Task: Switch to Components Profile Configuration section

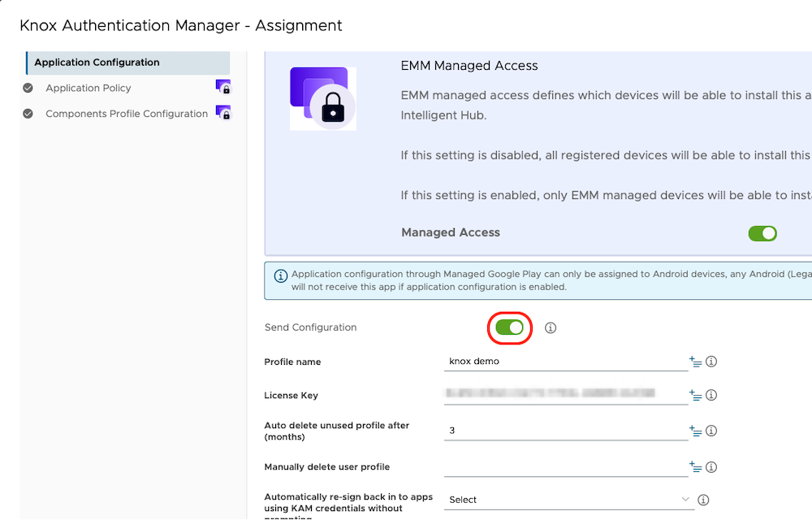Action: (x=126, y=114)
